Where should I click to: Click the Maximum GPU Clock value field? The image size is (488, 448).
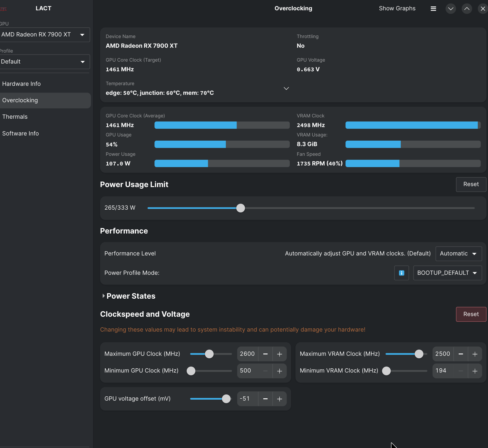[x=248, y=354]
